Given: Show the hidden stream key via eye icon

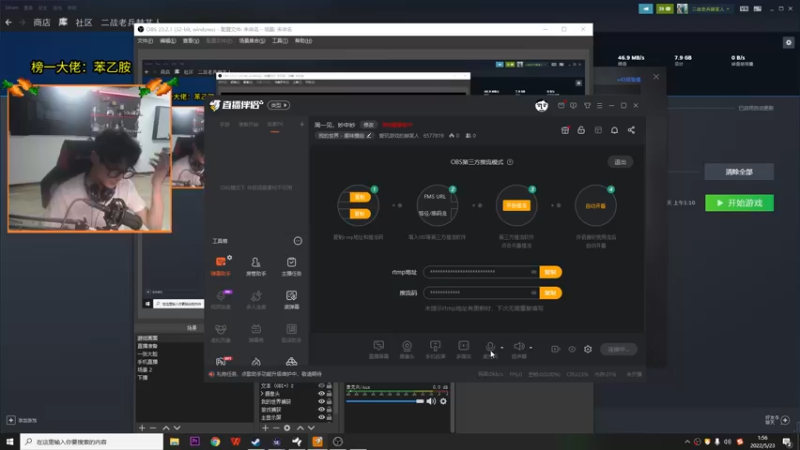Looking at the screenshot, I should coord(534,293).
